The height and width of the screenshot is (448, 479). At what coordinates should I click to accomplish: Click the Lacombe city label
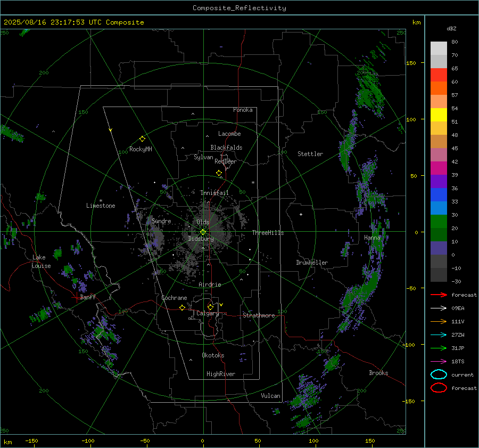(x=229, y=134)
